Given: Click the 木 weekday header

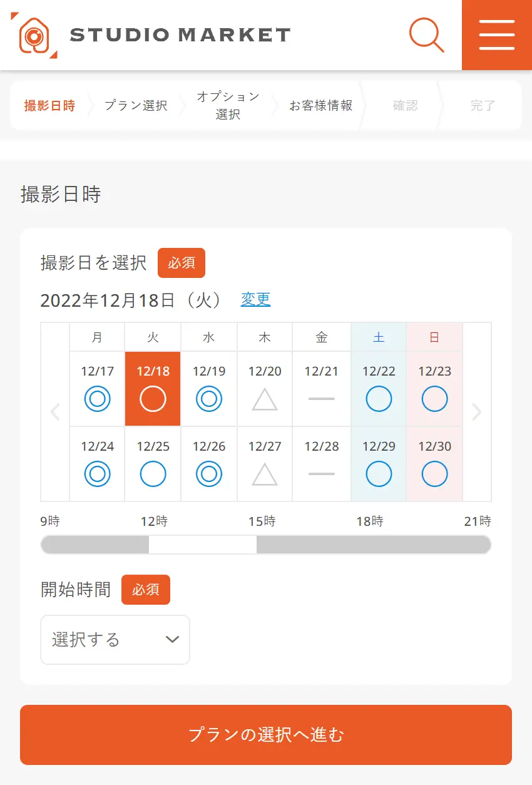Looking at the screenshot, I should tap(265, 337).
